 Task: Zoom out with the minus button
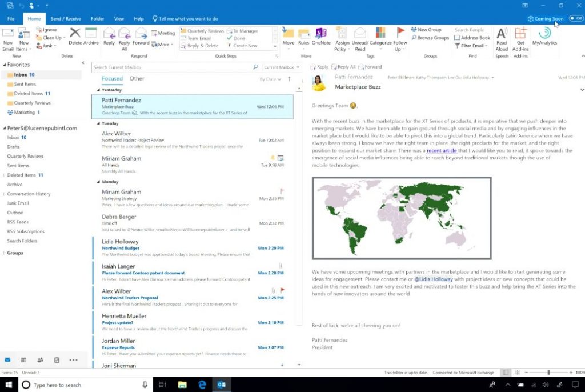[x=526, y=372]
